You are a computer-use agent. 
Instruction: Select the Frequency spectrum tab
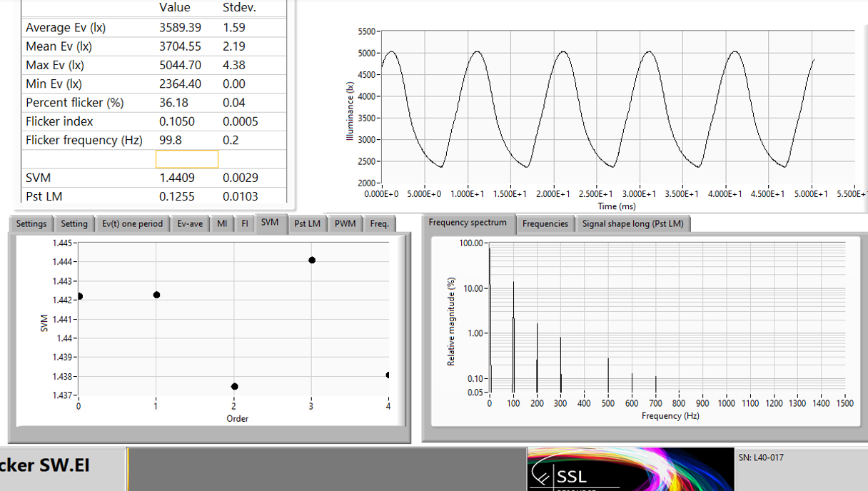point(468,223)
